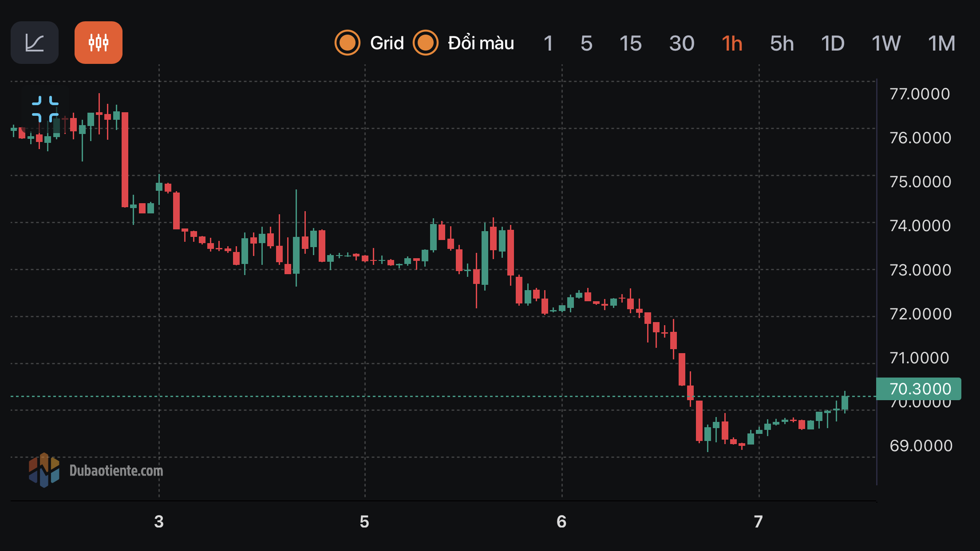The image size is (980, 551).
Task: Select the candlestick chart view
Action: 99,43
